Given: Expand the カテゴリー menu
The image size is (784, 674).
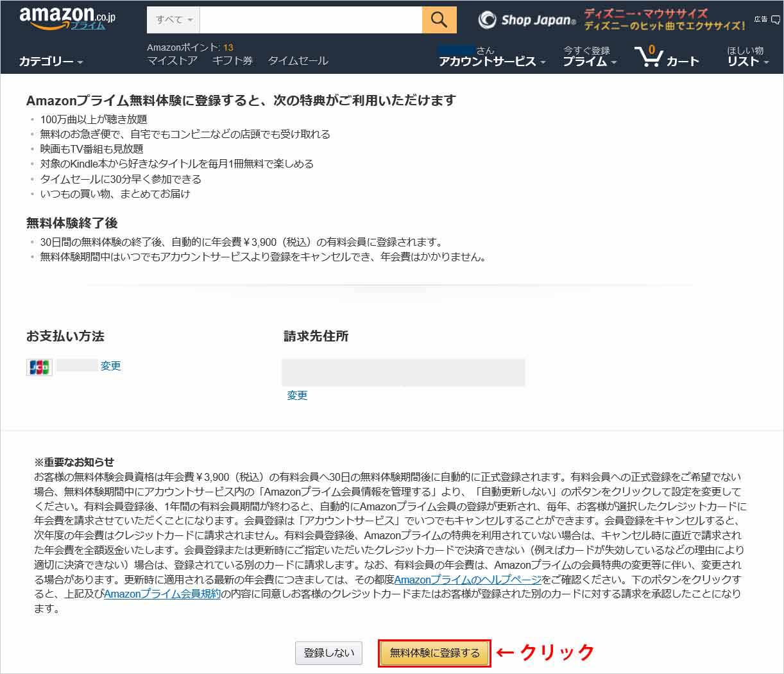Looking at the screenshot, I should click(x=51, y=62).
